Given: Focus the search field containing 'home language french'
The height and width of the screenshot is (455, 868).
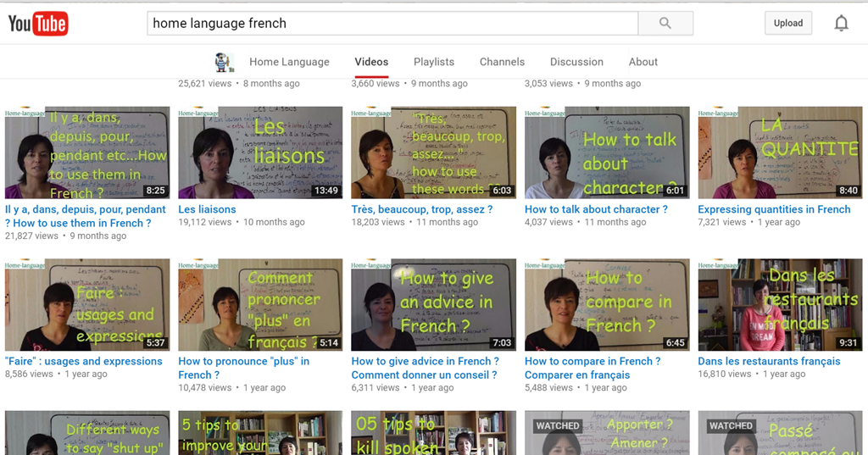Looking at the screenshot, I should tap(392, 23).
